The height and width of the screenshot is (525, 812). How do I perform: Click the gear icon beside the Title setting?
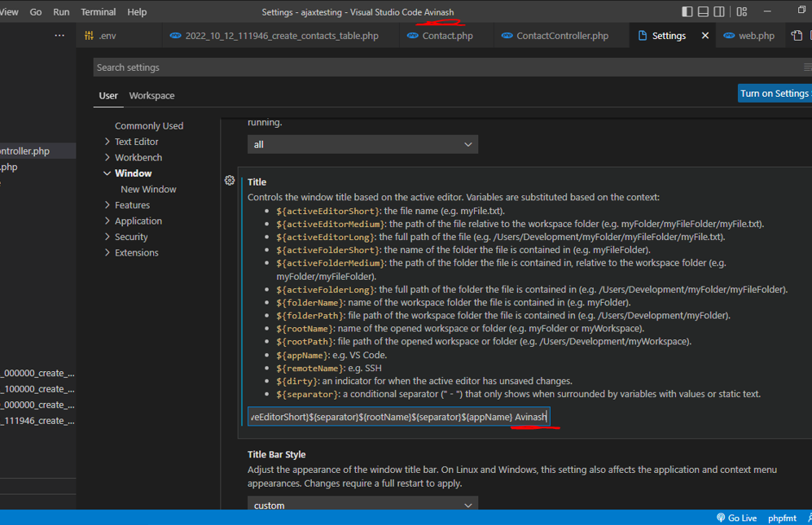pos(230,180)
